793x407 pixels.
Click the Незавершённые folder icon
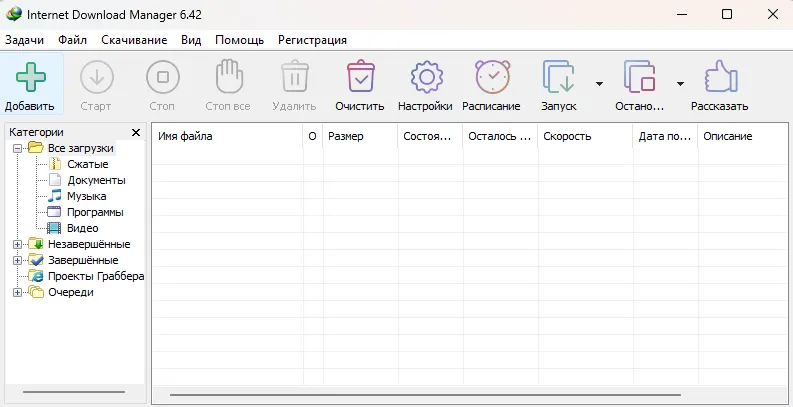click(36, 244)
